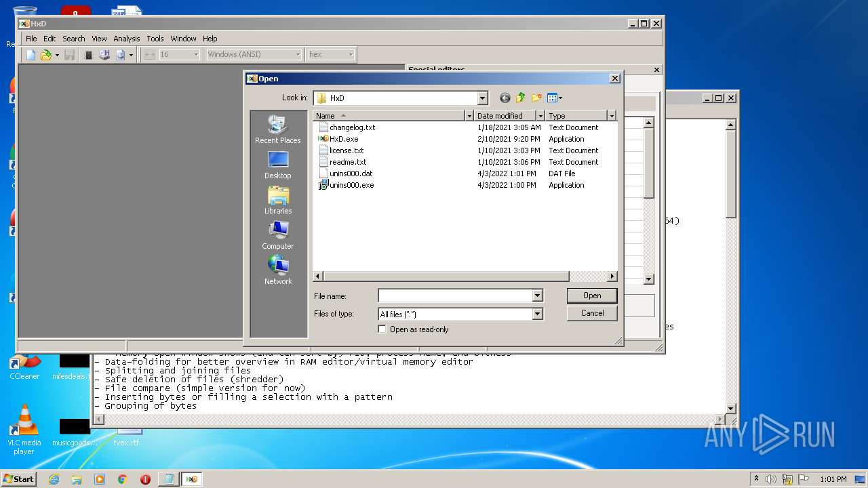Click the Start button on the taskbar
Viewport: 868px width, 488px height.
18,479
